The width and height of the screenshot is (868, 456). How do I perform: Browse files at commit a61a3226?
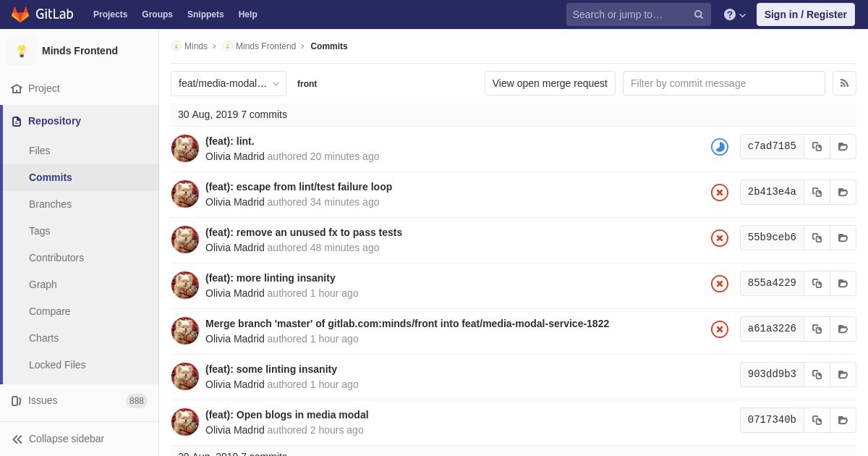pyautogui.click(x=843, y=329)
